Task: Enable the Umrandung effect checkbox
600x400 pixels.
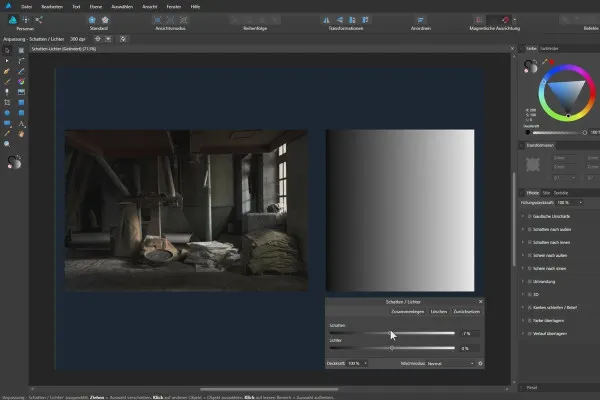Action: tap(530, 281)
